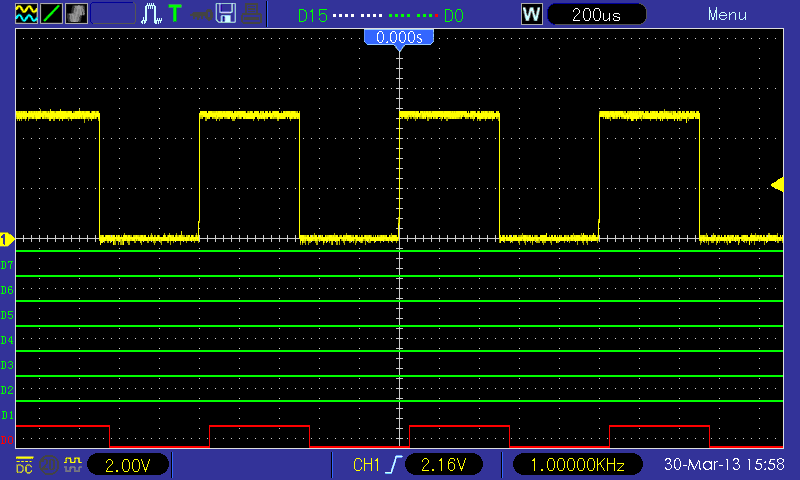
Task: Click the 1.00000KHz frequency counter readout
Action: (577, 465)
